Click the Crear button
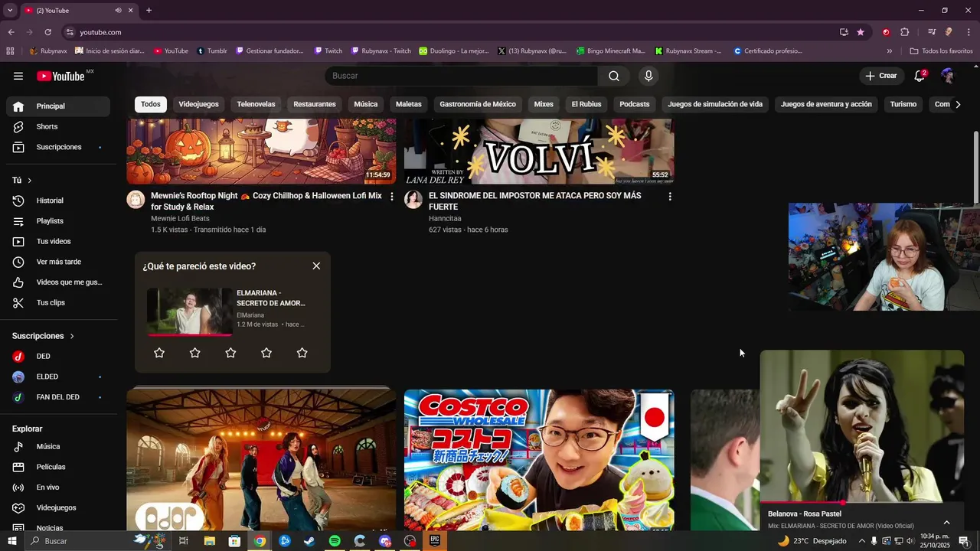 click(880, 76)
